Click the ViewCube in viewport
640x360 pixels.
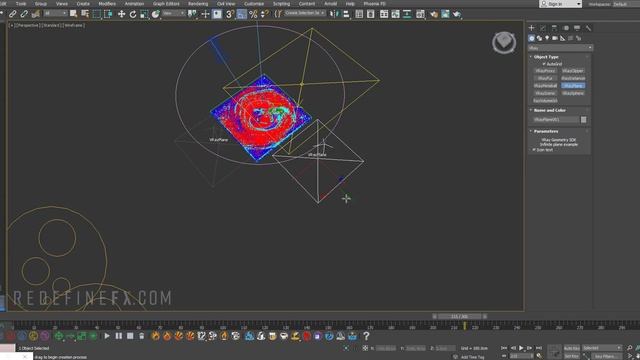[x=504, y=42]
